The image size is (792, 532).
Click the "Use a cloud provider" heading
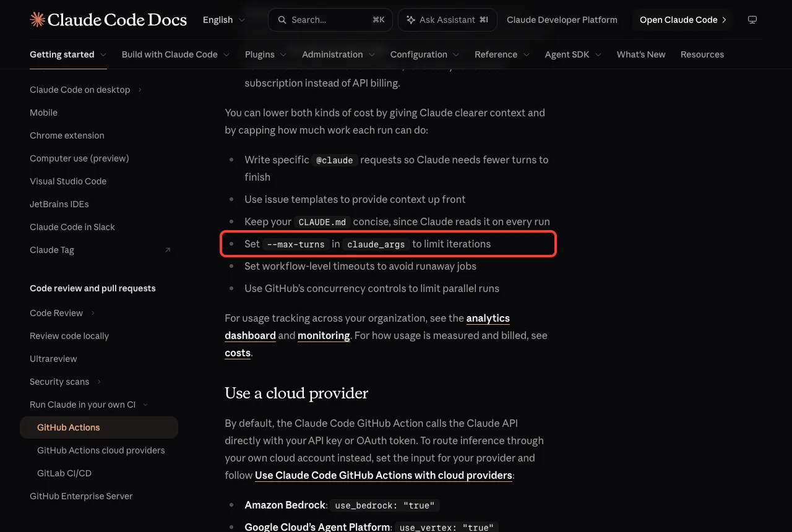(x=296, y=393)
